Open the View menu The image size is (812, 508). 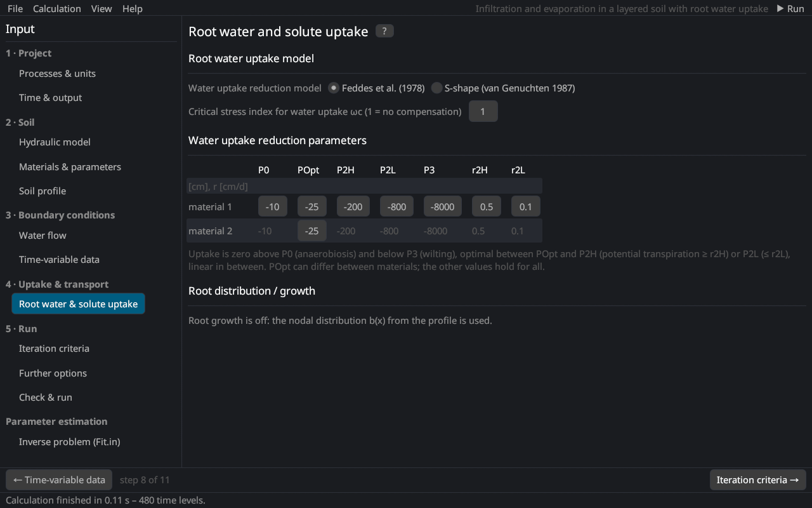coord(101,8)
